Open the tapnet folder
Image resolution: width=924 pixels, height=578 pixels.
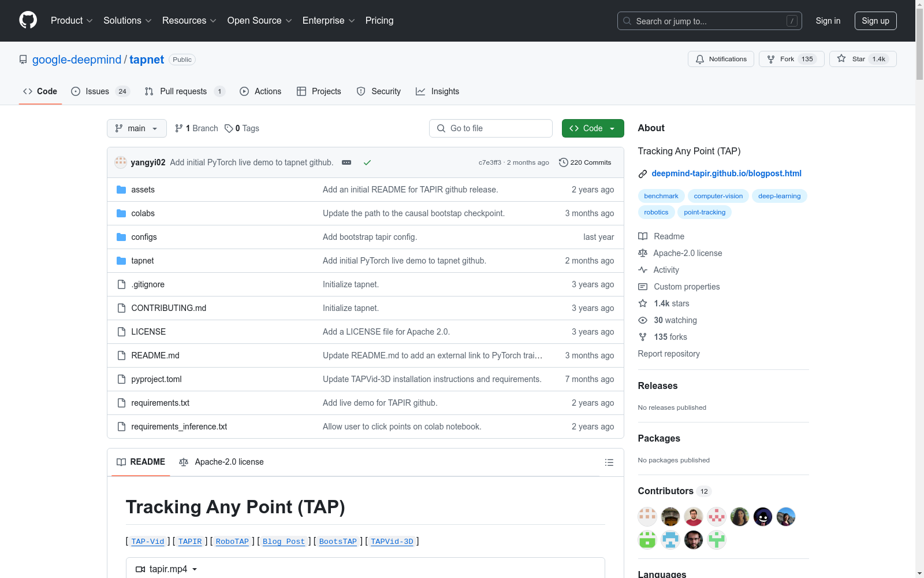click(x=143, y=261)
